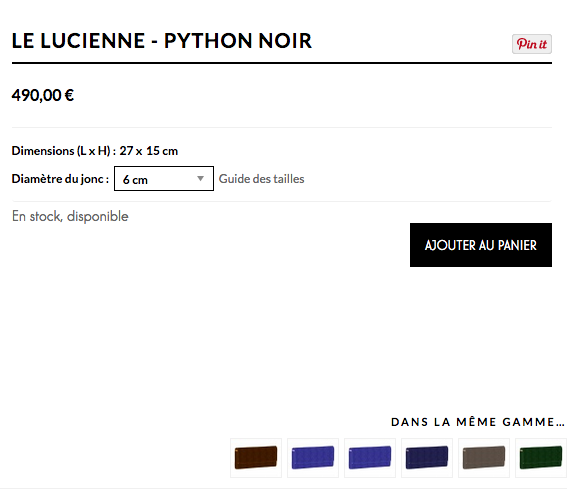Open the Diamètre du jonc dropdown
The width and height of the screenshot is (579, 499).
pyautogui.click(x=164, y=179)
